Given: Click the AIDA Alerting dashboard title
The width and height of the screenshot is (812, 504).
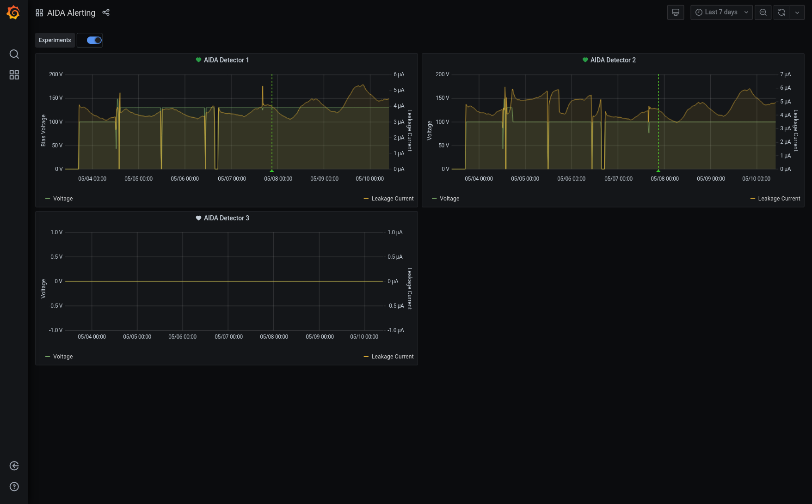Looking at the screenshot, I should tap(71, 13).
